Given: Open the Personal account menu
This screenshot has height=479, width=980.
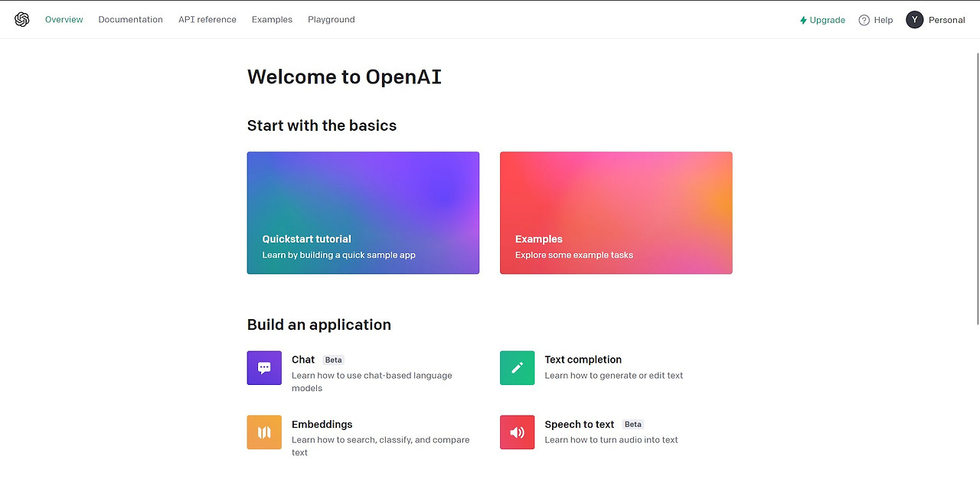Looking at the screenshot, I should [x=947, y=20].
